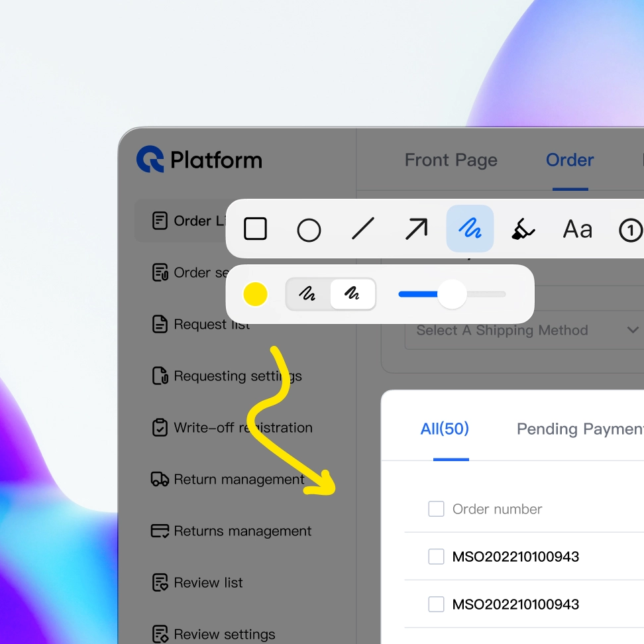Choose the straight line tool
Viewport: 644px width, 644px height.
363,229
